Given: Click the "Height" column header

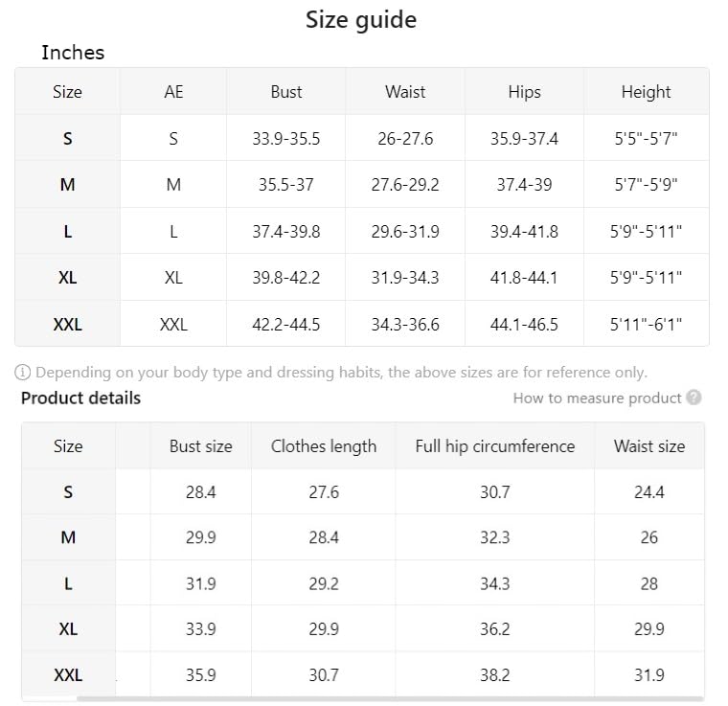Looking at the screenshot, I should tap(646, 92).
